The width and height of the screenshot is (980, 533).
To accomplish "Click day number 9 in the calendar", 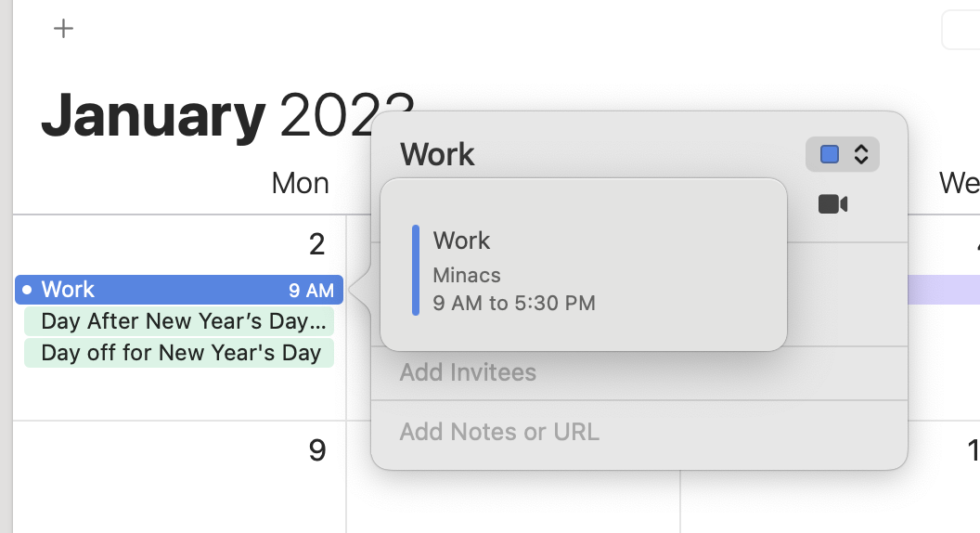I will pyautogui.click(x=317, y=450).
